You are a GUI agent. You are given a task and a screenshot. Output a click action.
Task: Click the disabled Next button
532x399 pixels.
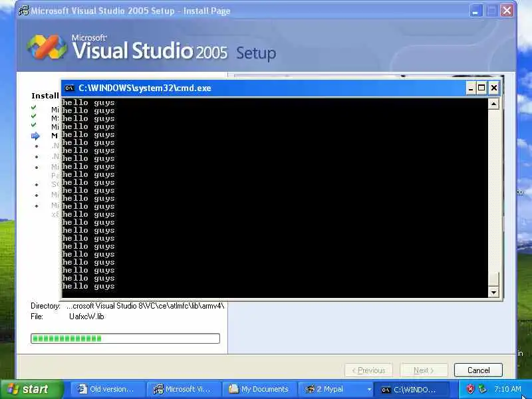click(424, 370)
